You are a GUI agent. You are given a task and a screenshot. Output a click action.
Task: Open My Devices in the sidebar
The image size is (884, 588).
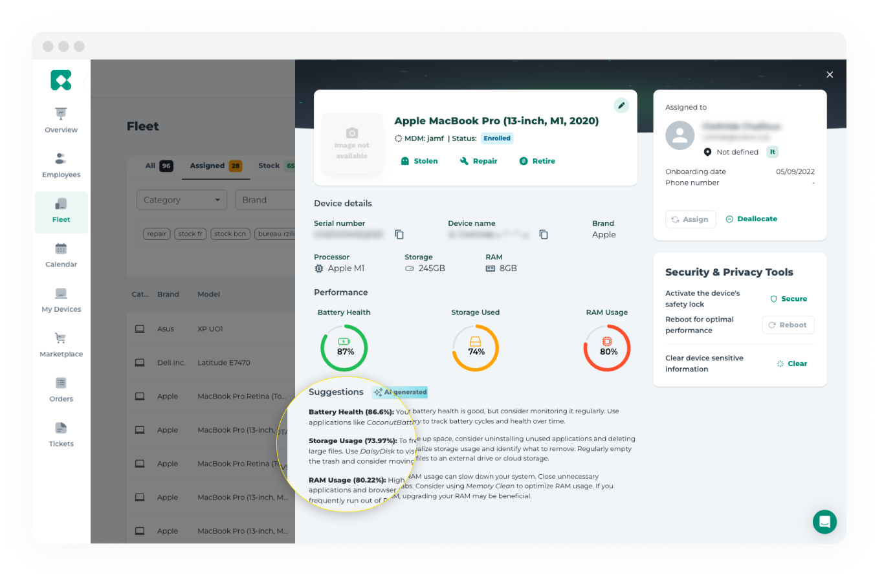61,300
